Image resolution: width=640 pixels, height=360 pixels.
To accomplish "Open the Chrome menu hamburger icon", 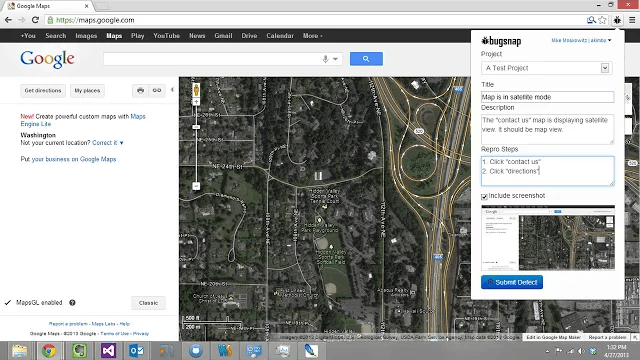I will 632,20.
